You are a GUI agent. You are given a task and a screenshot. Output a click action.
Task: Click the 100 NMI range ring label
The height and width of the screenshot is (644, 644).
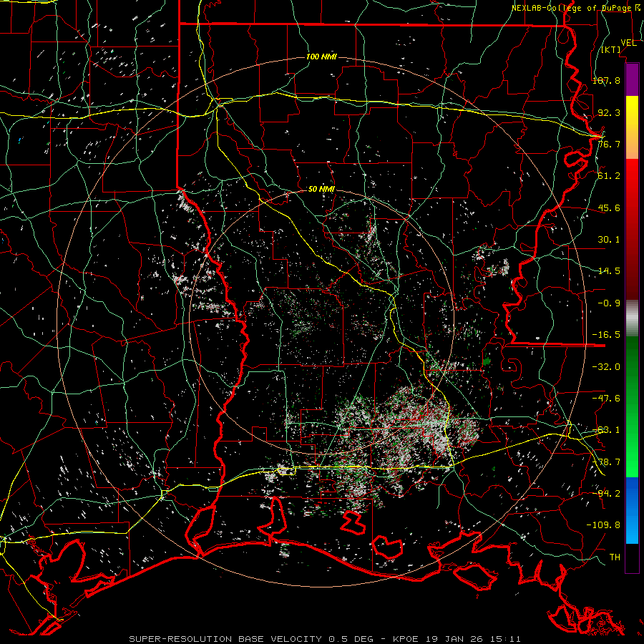[x=321, y=57]
